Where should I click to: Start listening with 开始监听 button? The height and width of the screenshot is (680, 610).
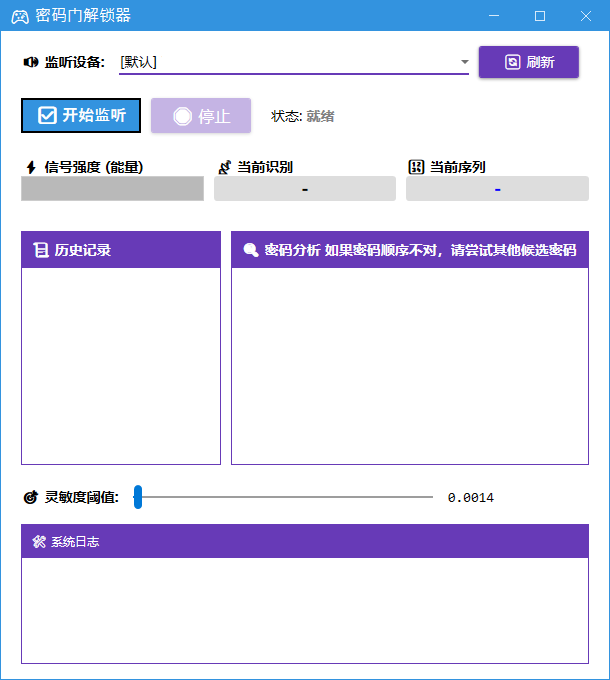pos(81,115)
